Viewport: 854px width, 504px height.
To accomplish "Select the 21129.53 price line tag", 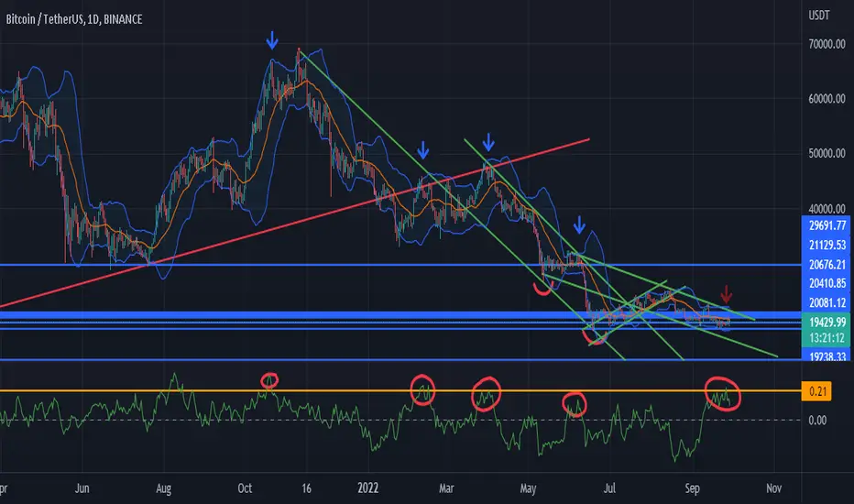I will pyautogui.click(x=827, y=246).
